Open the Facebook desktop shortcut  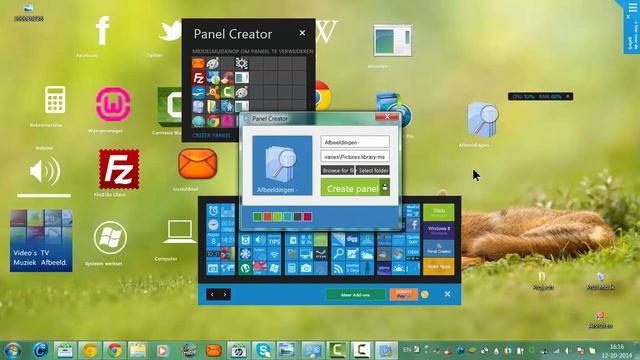tap(102, 31)
